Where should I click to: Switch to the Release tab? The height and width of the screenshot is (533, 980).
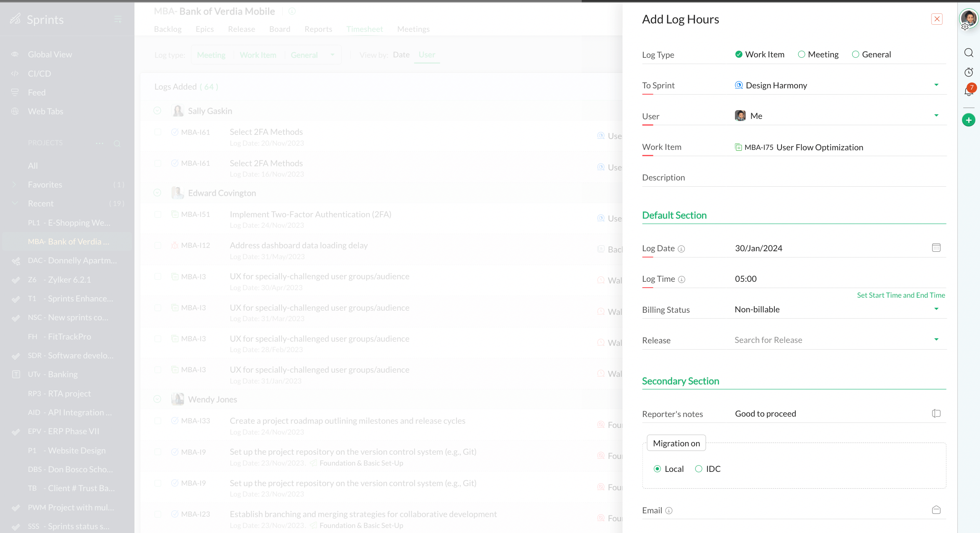coord(242,29)
